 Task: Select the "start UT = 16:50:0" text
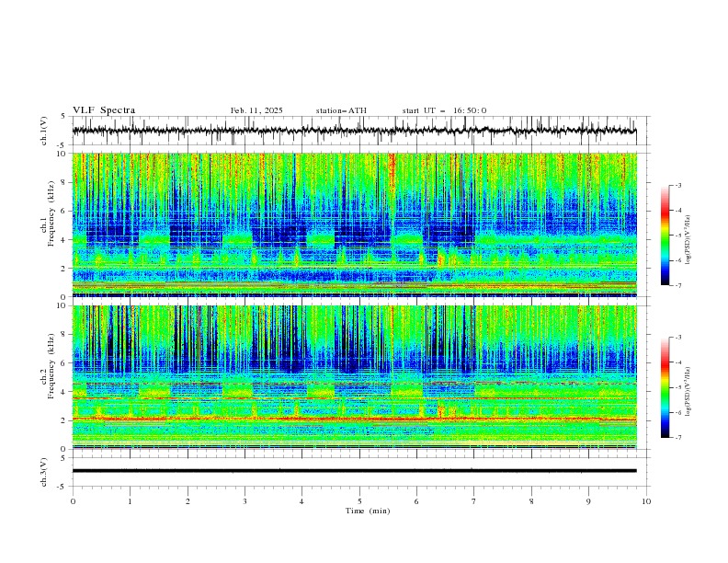point(444,110)
